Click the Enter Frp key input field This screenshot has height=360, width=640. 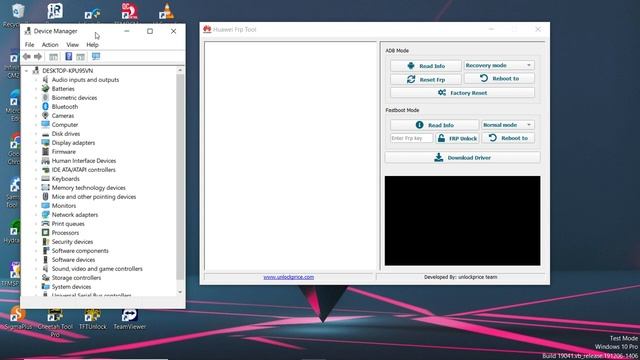click(411, 138)
